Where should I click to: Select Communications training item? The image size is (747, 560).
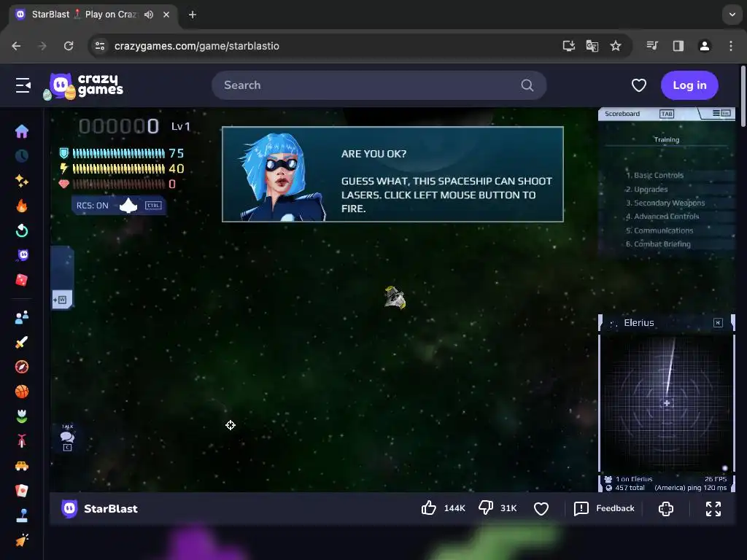[659, 230]
